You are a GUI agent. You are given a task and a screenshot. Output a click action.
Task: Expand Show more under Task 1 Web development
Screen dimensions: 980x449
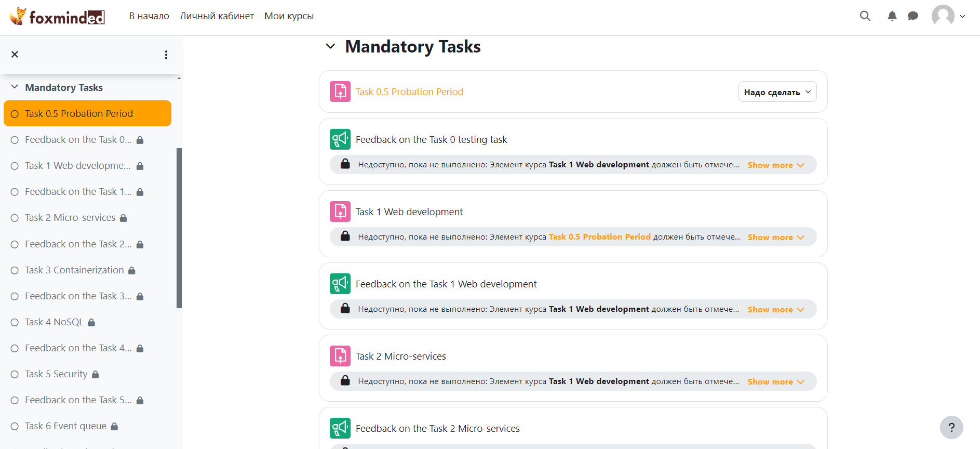pyautogui.click(x=775, y=237)
